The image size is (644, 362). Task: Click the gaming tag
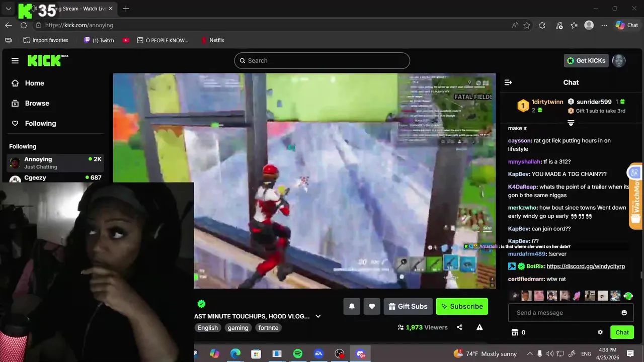pos(238,328)
